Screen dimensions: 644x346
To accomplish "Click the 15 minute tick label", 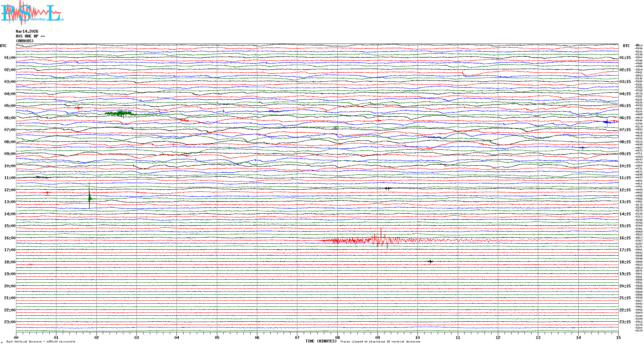I will tap(618, 338).
